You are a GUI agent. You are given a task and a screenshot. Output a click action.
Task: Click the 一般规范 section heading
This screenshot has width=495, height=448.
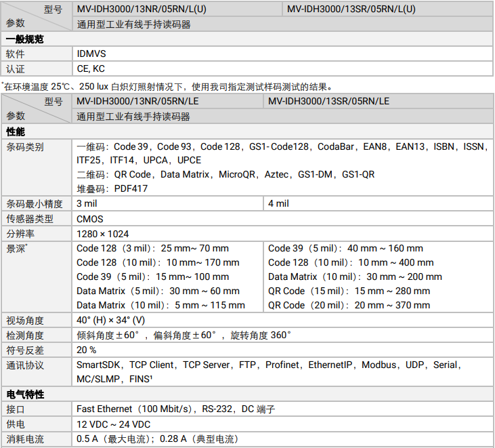25,39
